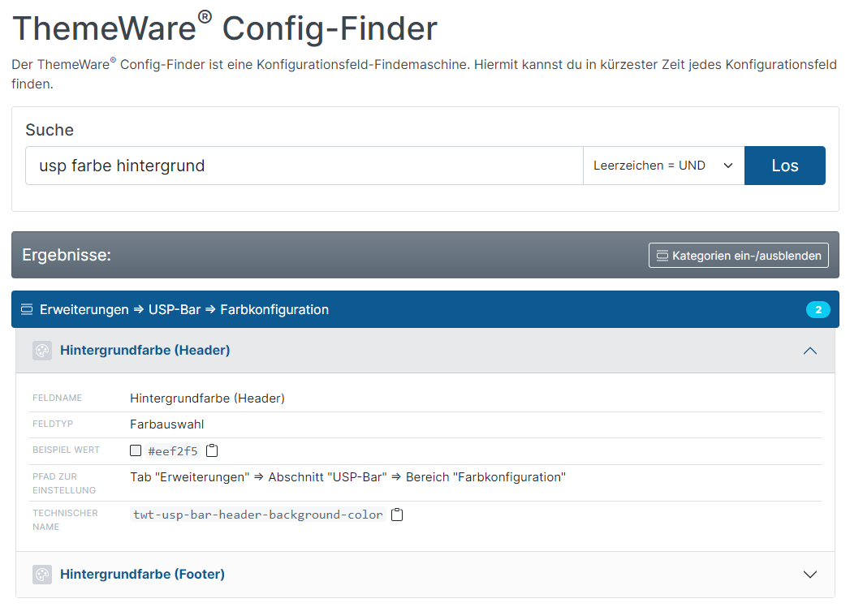
Task: Click the 'FELDNAME' row label
Action: point(58,398)
